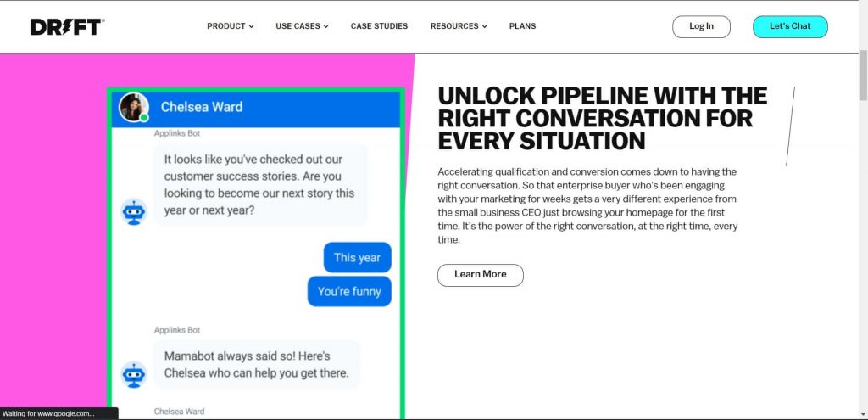This screenshot has height=420, width=868.
Task: Click the Chelsea Ward chat header
Action: 256,107
